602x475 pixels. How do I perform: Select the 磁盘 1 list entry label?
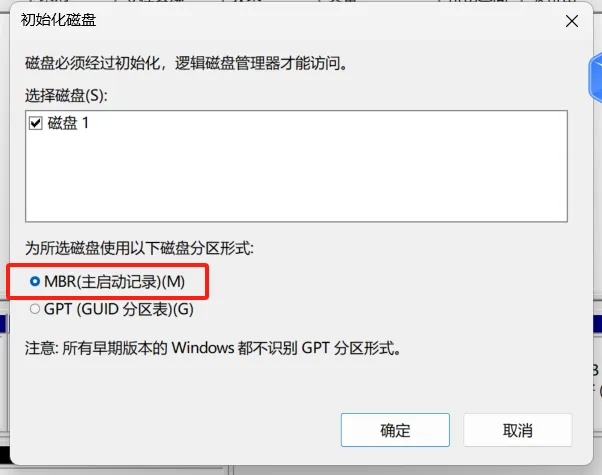(x=68, y=123)
